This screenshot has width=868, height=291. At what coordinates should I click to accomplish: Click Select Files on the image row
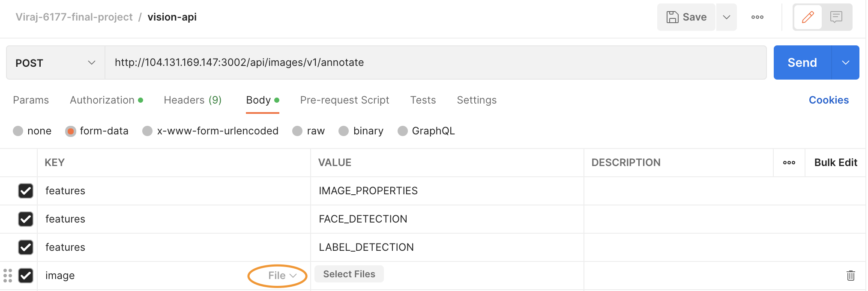coord(349,274)
